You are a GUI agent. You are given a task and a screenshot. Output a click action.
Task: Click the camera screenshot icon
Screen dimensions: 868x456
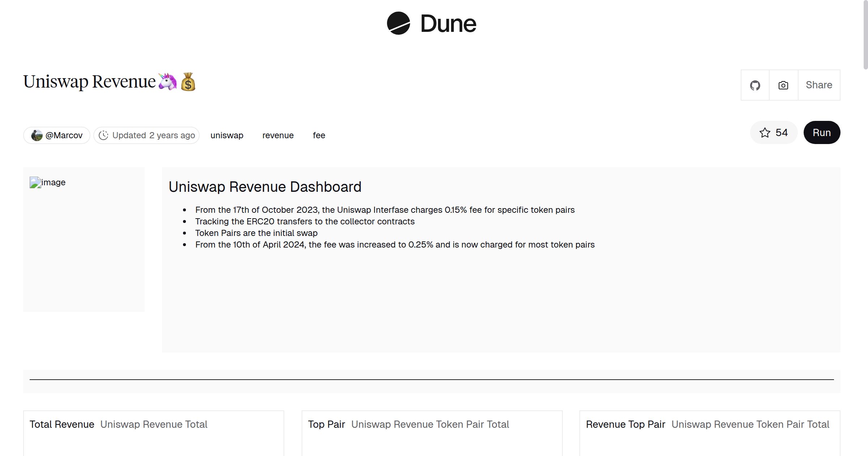pos(783,85)
